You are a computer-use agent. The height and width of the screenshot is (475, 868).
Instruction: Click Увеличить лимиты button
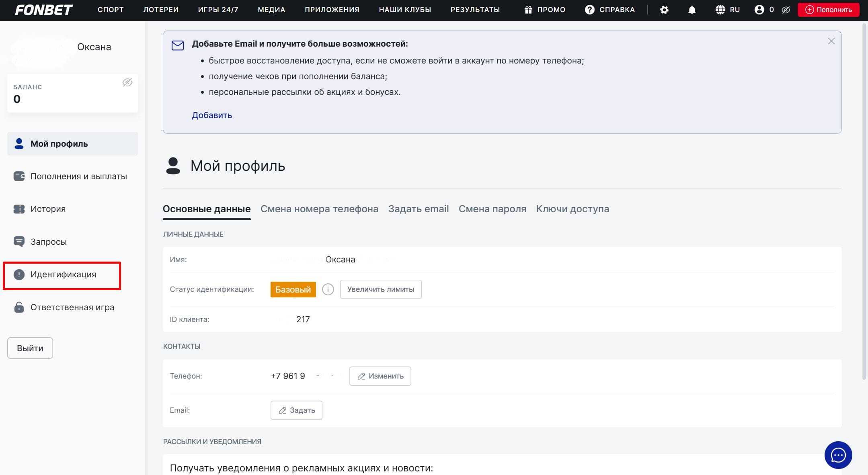pyautogui.click(x=381, y=289)
